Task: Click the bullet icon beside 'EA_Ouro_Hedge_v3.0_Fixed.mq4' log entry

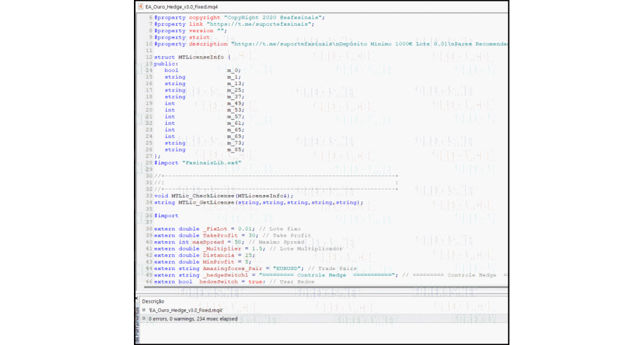Action: click(x=144, y=310)
